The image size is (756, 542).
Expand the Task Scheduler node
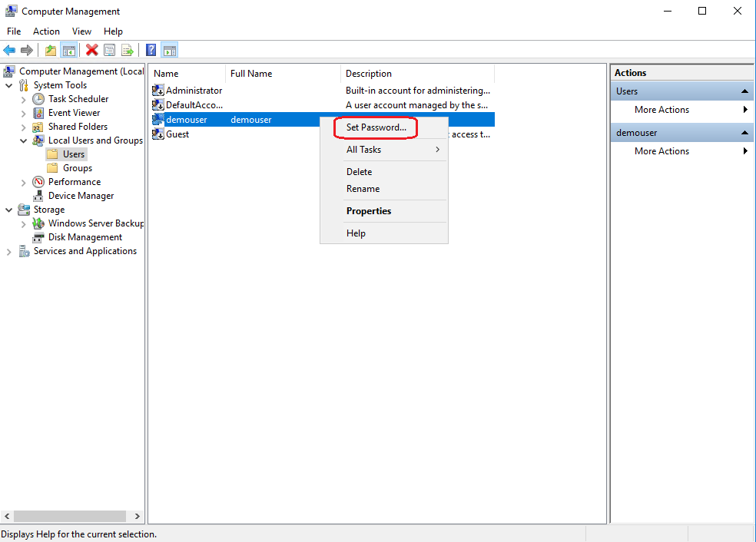24,100
